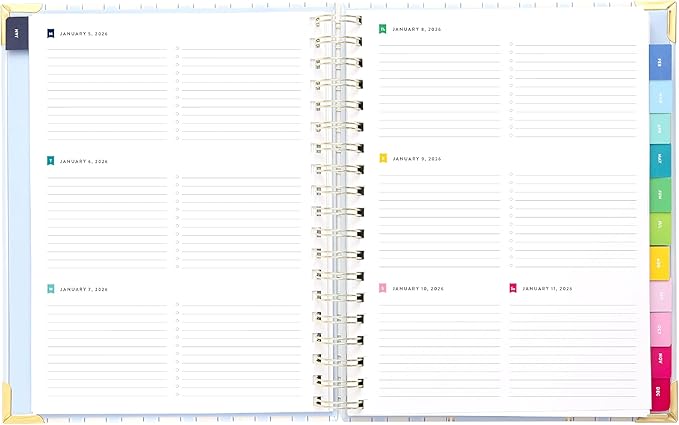Click the aqua Wednesday flag icon
This screenshot has width=679, height=425.
point(51,289)
